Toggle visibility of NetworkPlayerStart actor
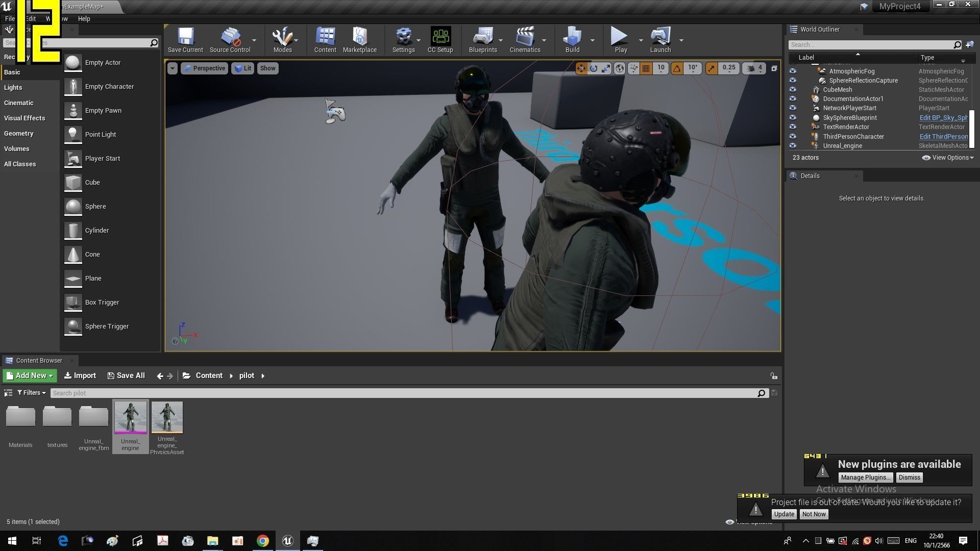The image size is (980, 551). pyautogui.click(x=793, y=108)
